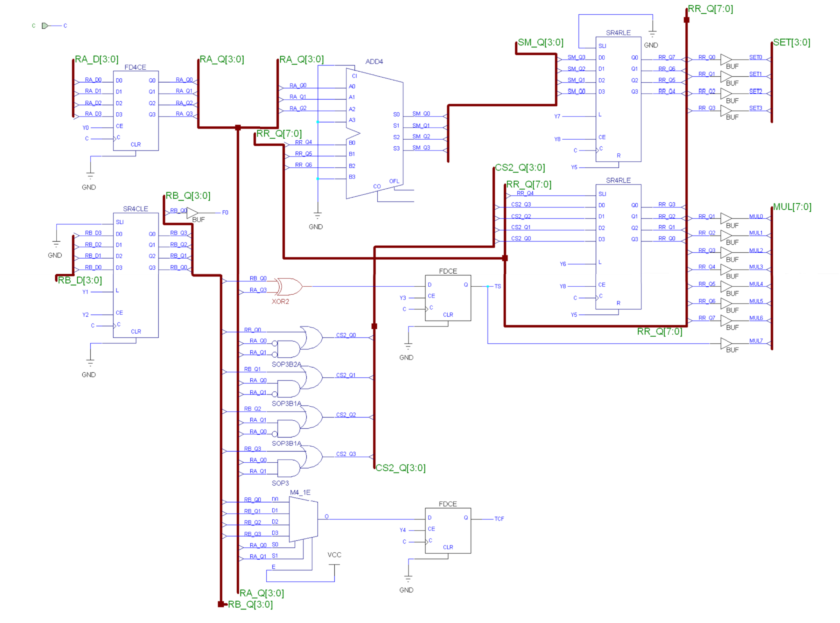Click the BUF driving the SET0 output
Viewport: 840px width, 623px height.
pyautogui.click(x=726, y=59)
